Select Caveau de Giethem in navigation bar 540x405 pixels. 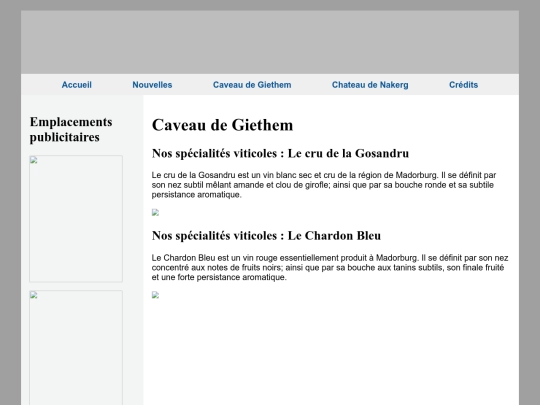tap(252, 85)
